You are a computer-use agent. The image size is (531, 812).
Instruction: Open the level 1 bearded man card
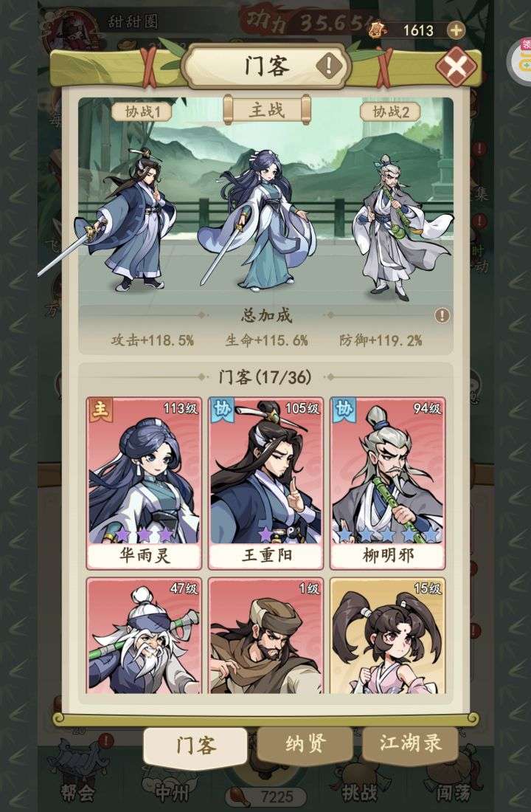pos(265,636)
